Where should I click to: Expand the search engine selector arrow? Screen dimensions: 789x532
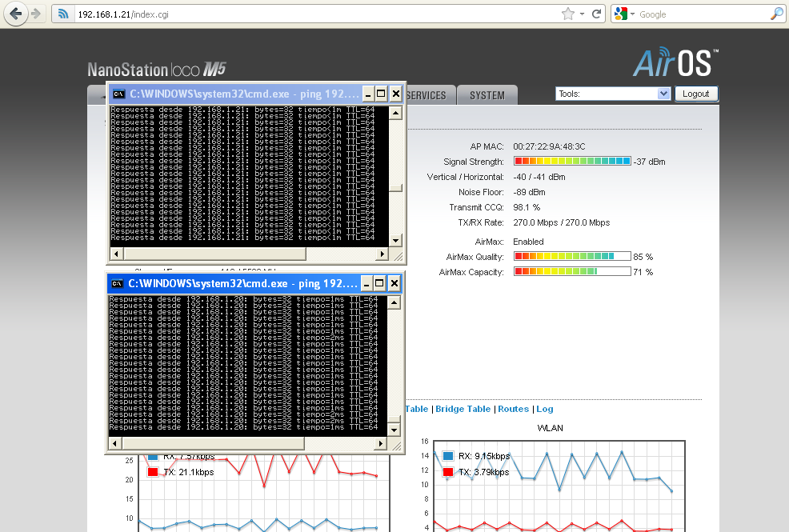[632, 14]
